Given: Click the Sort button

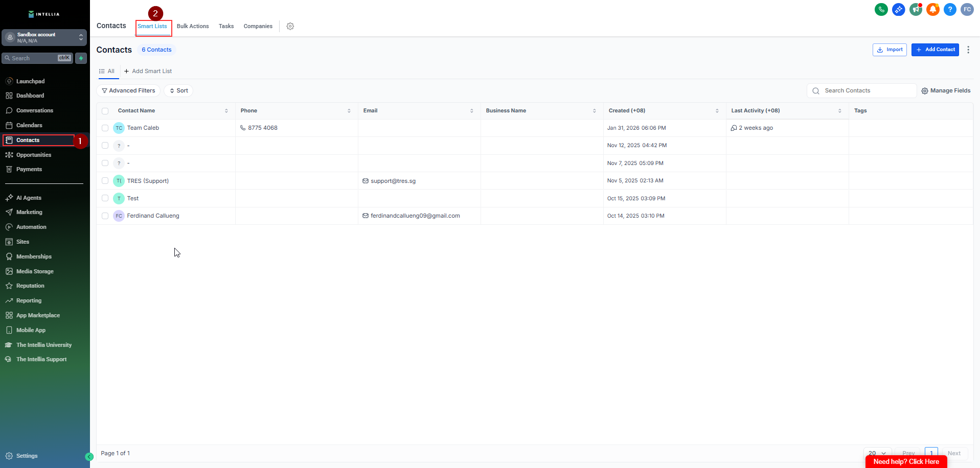Looking at the screenshot, I should coord(179,90).
